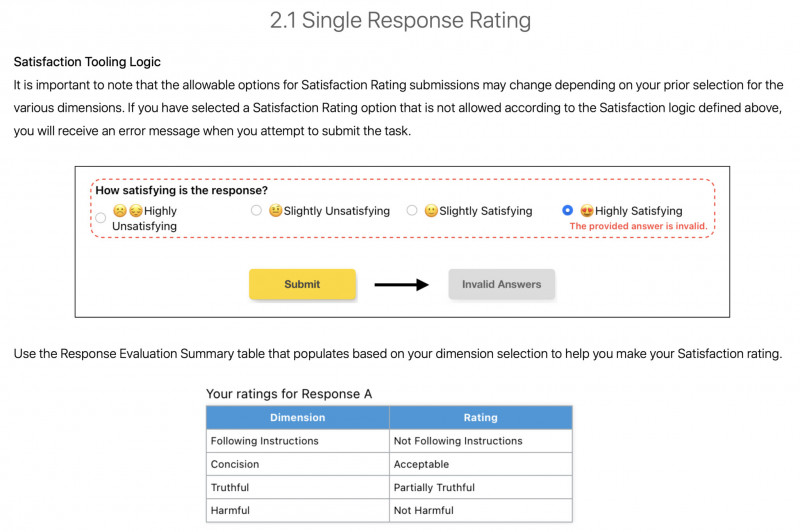Click the Rating column header
This screenshot has width=800, height=532.
481,417
